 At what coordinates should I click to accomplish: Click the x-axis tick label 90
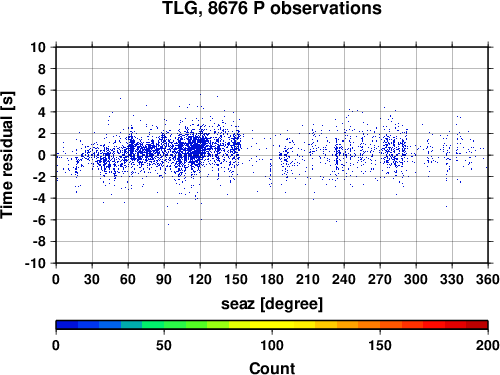[164, 279]
